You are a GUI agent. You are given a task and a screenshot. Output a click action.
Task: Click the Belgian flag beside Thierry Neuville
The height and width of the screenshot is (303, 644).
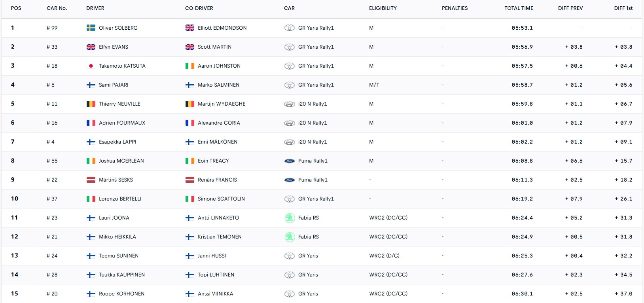pyautogui.click(x=91, y=104)
